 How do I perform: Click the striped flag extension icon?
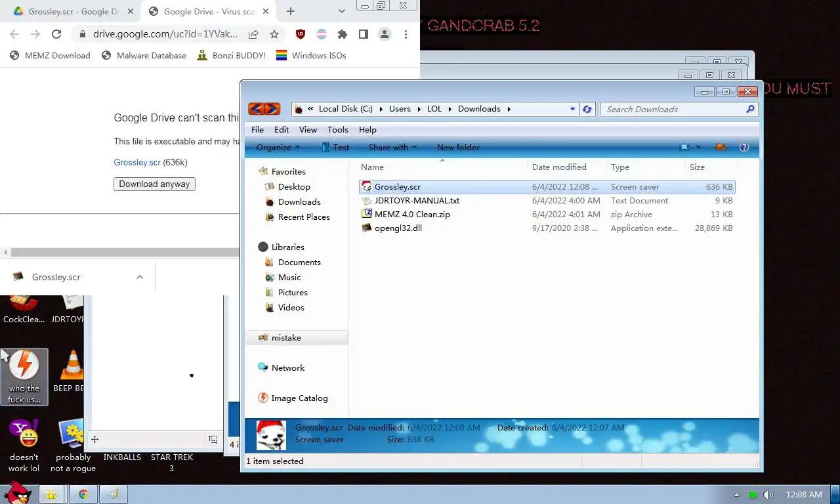(322, 34)
